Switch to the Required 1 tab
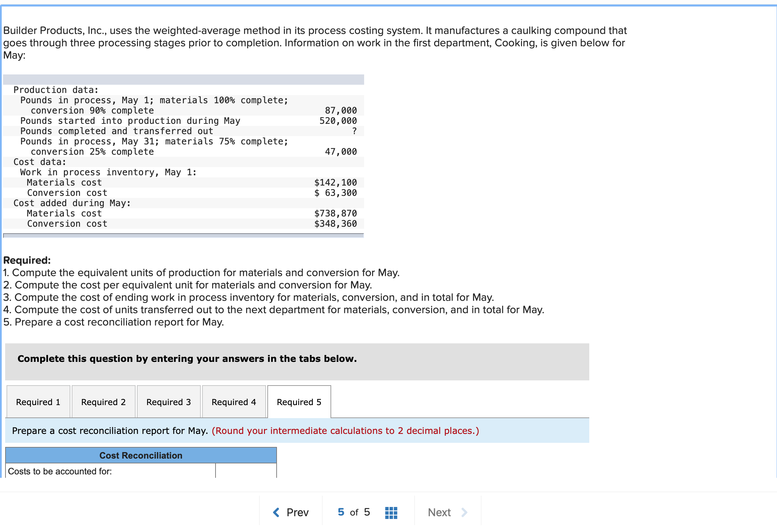This screenshot has height=532, width=777. [x=38, y=402]
